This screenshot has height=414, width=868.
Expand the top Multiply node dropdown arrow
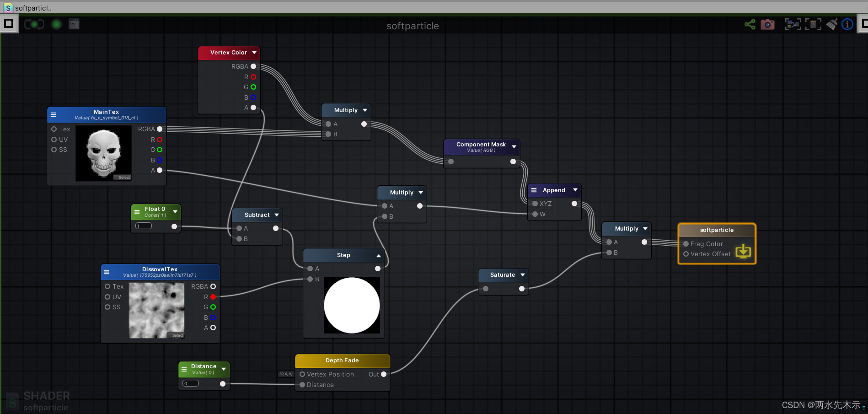[x=365, y=110]
